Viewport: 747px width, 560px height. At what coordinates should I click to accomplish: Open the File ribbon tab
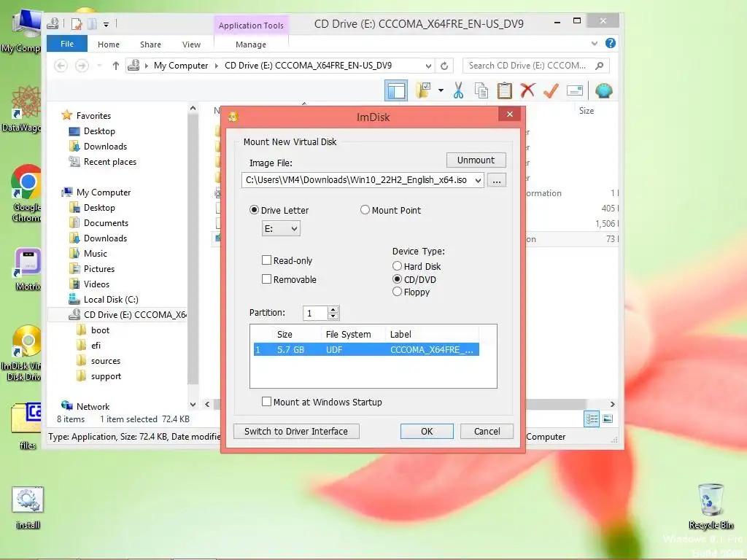67,43
